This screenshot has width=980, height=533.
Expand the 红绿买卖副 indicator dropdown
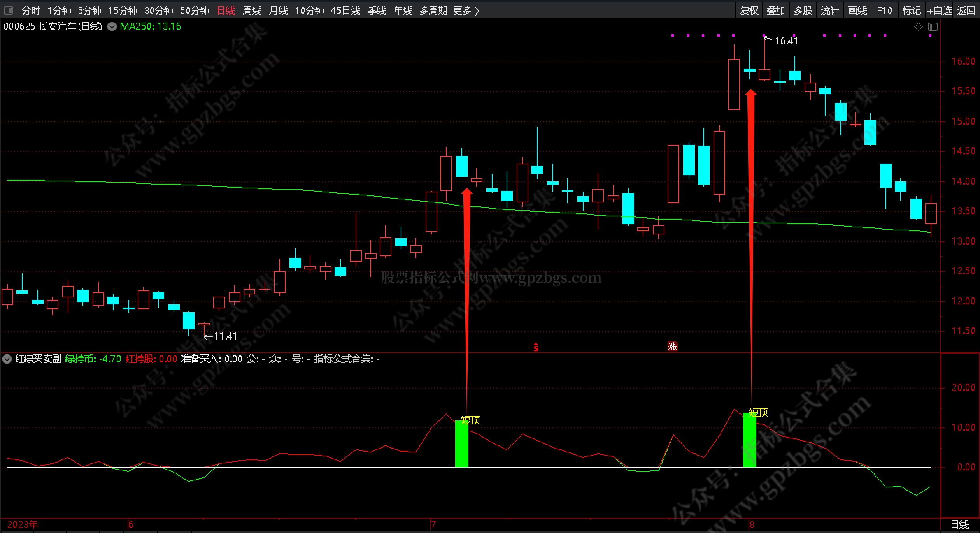pyautogui.click(x=7, y=359)
